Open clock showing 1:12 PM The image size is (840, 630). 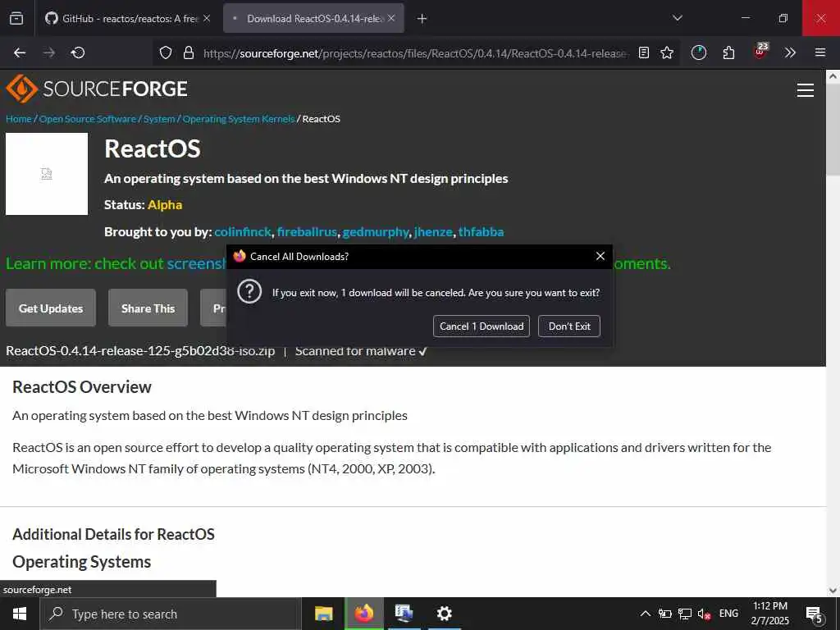click(769, 614)
